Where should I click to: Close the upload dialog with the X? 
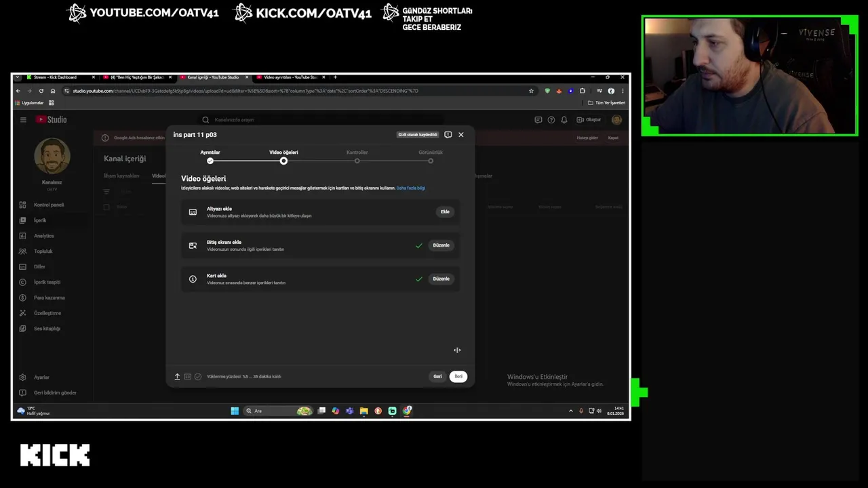[461, 135]
